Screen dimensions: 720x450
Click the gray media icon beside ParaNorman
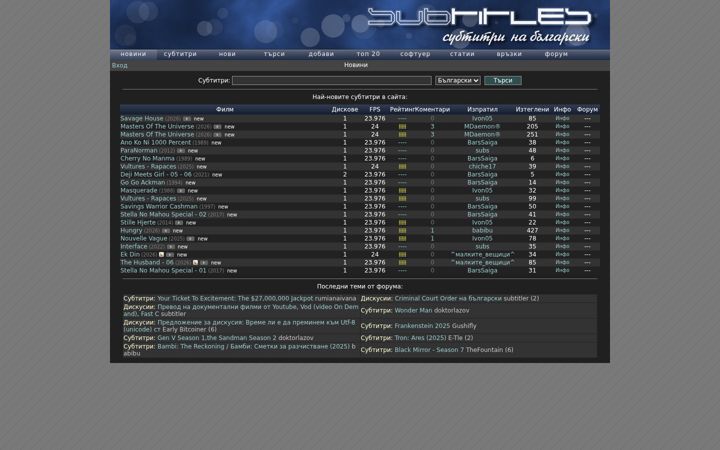click(x=181, y=151)
